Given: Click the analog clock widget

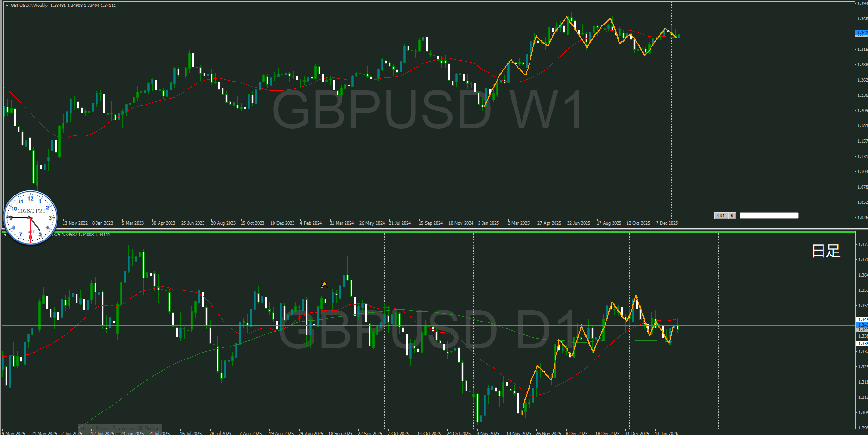Looking at the screenshot, I should click(x=31, y=218).
